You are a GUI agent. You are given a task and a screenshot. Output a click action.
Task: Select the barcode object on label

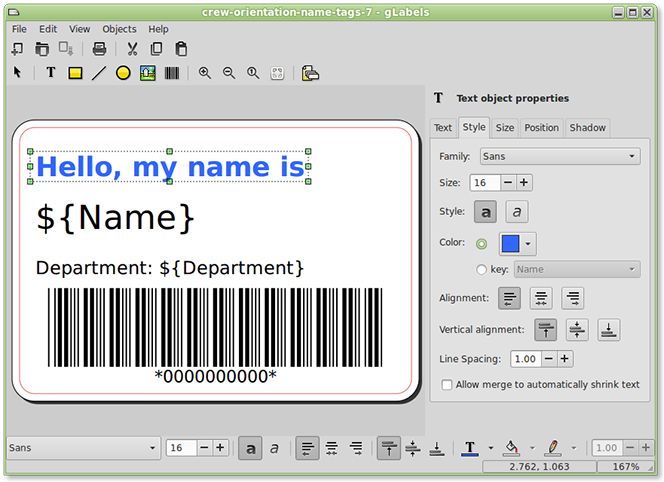[x=215, y=335]
